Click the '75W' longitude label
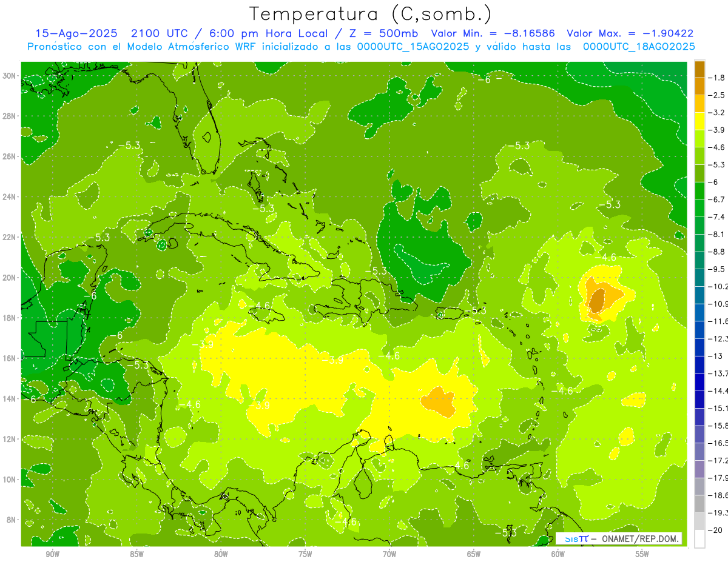 (x=305, y=554)
